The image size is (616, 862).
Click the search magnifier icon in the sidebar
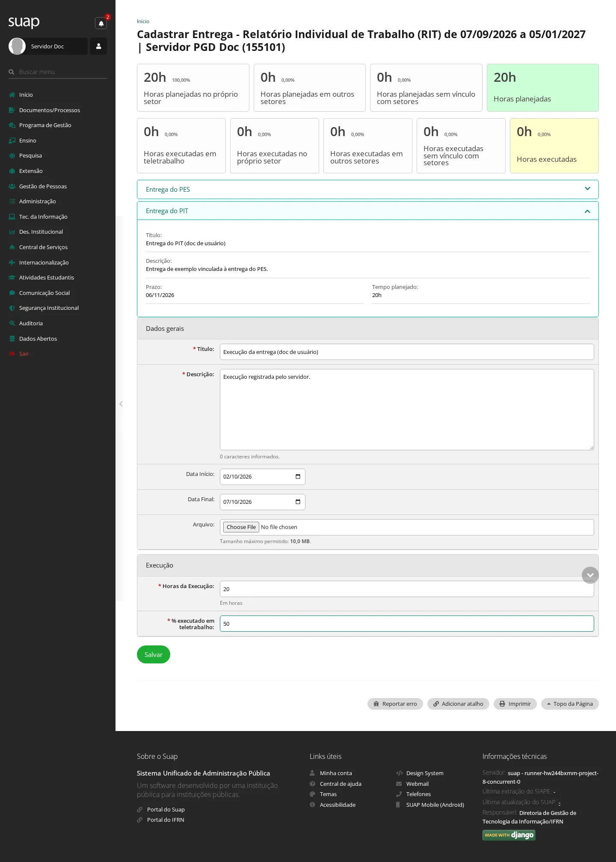[x=12, y=72]
